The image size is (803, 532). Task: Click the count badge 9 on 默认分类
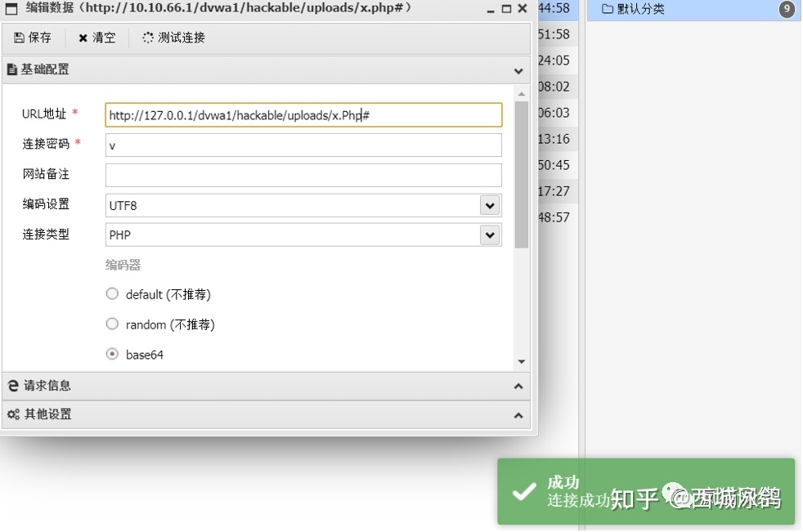[787, 9]
